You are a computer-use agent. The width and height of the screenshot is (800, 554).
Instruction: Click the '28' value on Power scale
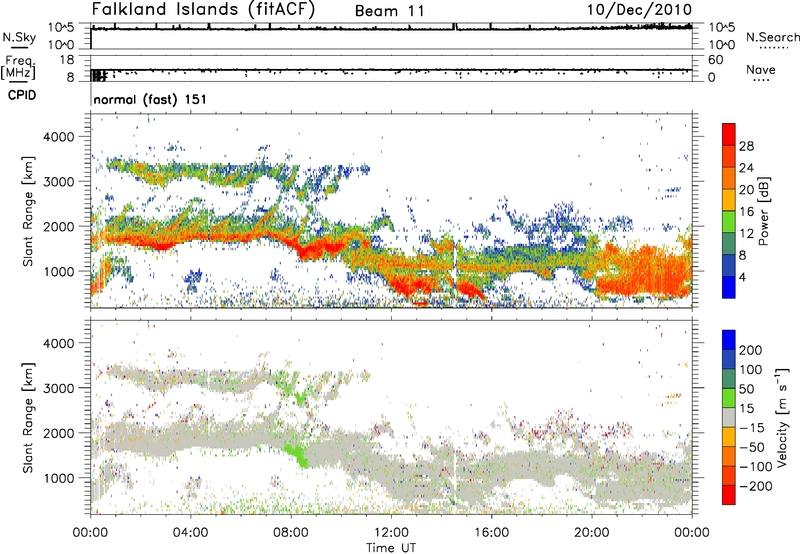tap(746, 146)
